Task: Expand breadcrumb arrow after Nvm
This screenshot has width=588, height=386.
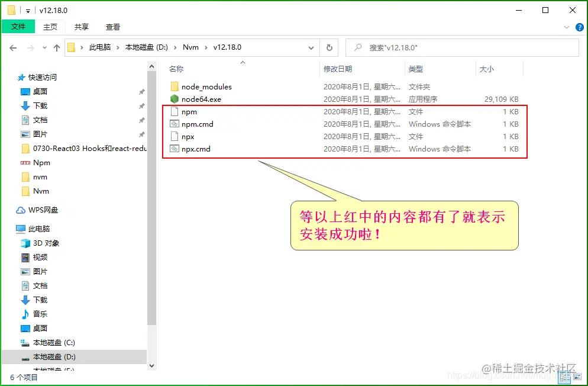Action: (206, 47)
